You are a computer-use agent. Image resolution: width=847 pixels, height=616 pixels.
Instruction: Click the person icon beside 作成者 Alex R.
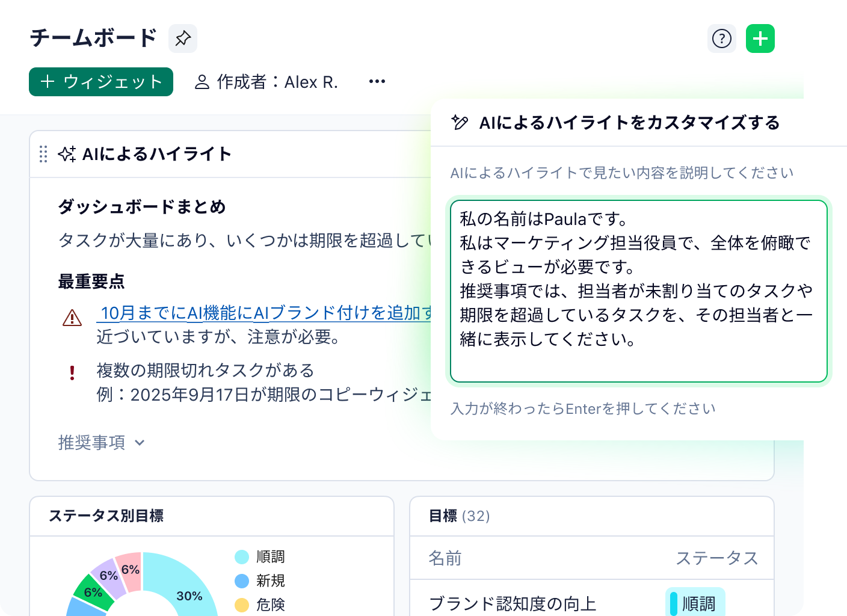coord(202,81)
